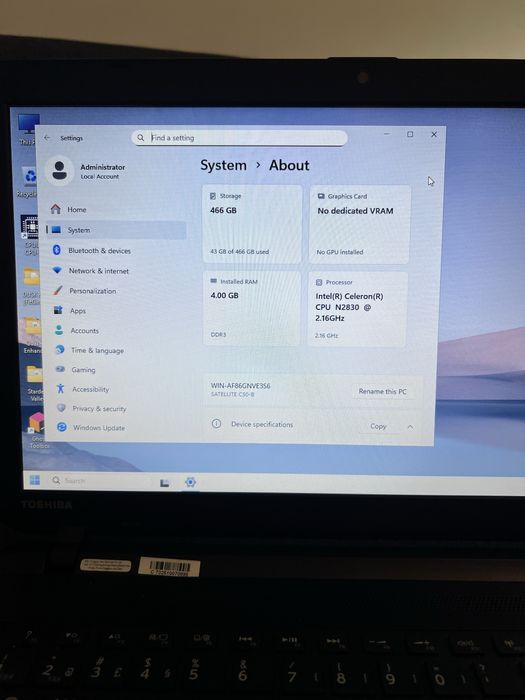Click the Settings gear on taskbar
The width and height of the screenshot is (525, 700).
pos(190,482)
